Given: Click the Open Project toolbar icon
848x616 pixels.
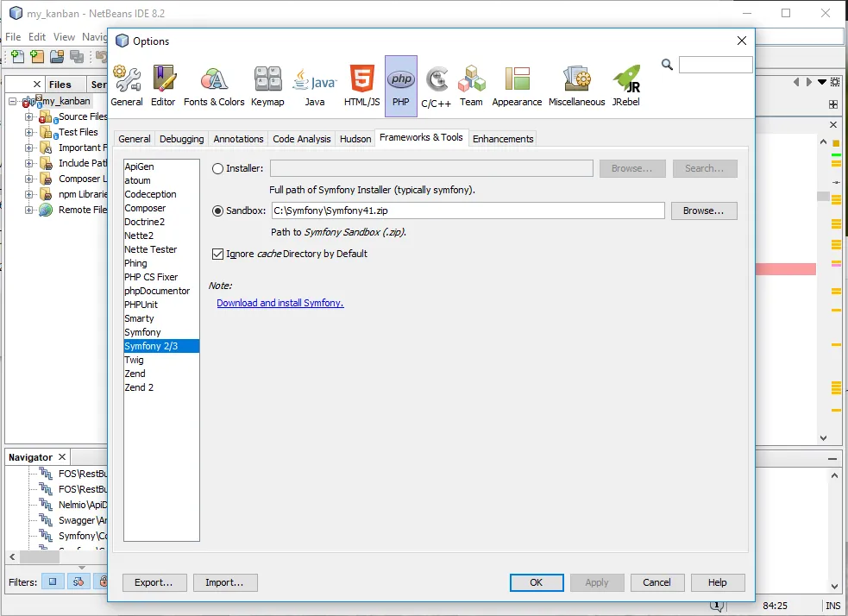Looking at the screenshot, I should (x=57, y=56).
